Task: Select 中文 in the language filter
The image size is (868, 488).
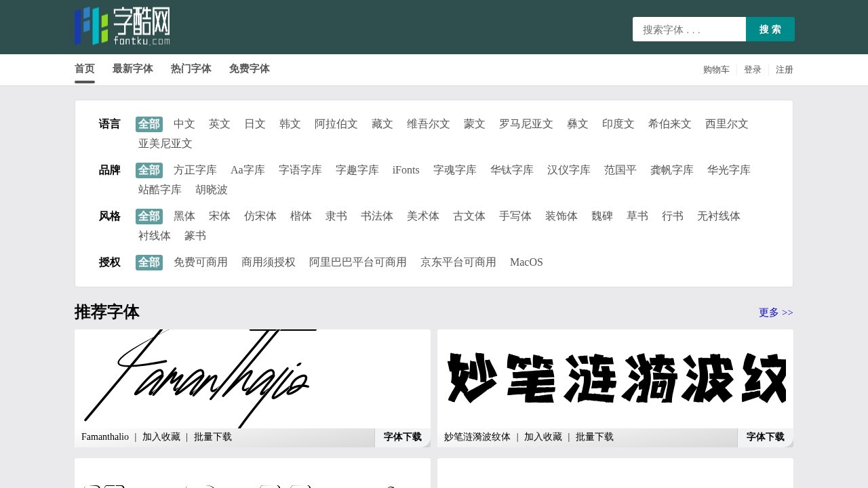Action: 184,124
